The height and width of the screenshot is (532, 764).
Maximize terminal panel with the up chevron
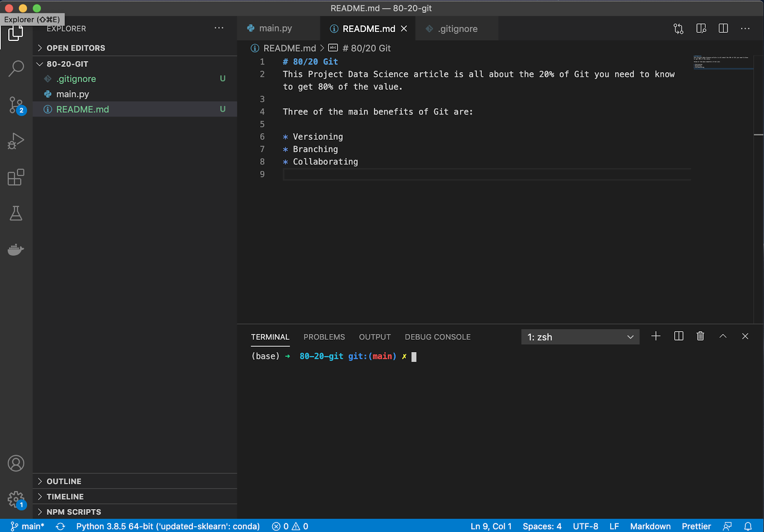coord(723,336)
